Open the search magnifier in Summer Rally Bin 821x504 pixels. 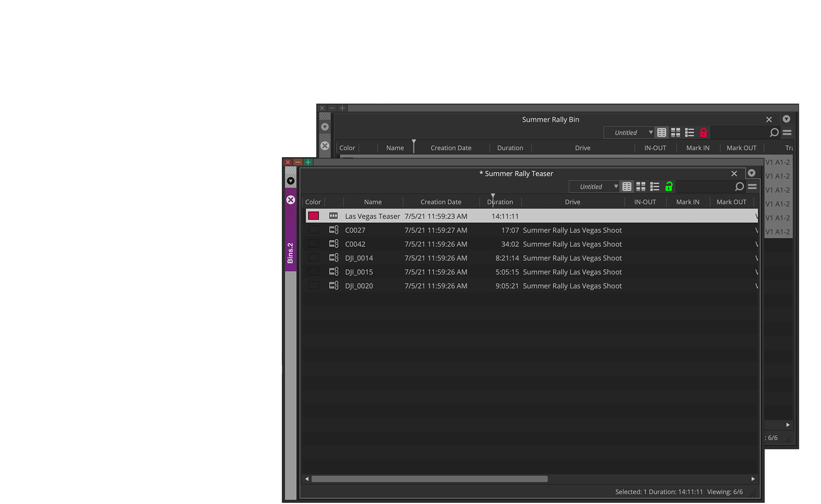click(774, 133)
